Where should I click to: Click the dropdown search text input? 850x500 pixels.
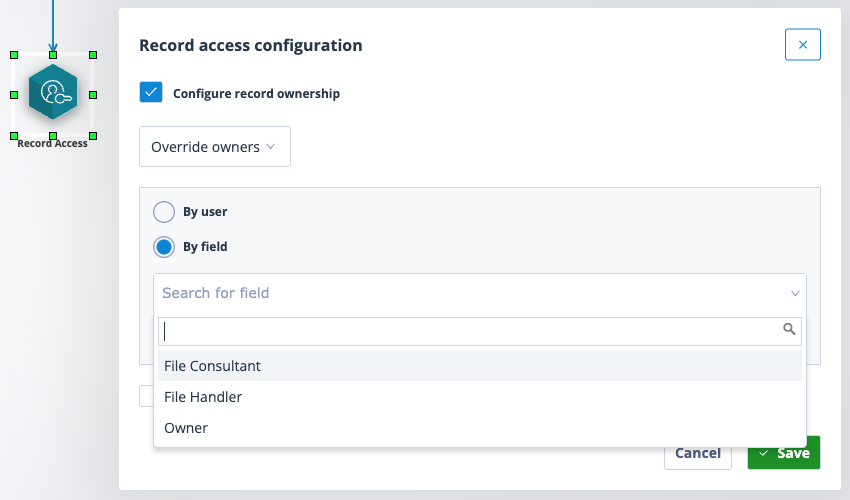[470, 331]
